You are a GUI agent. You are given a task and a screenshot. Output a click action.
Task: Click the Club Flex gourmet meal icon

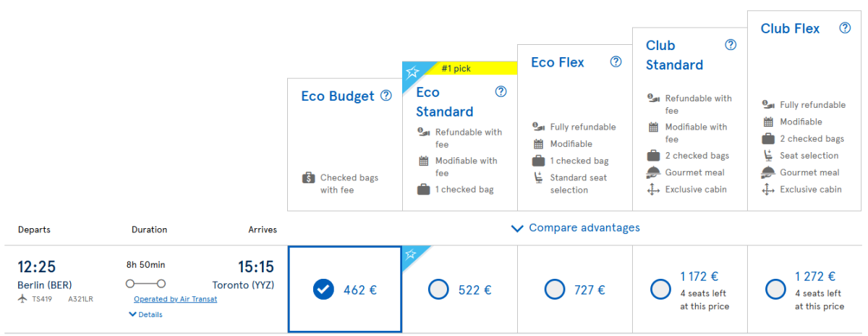pos(767,172)
